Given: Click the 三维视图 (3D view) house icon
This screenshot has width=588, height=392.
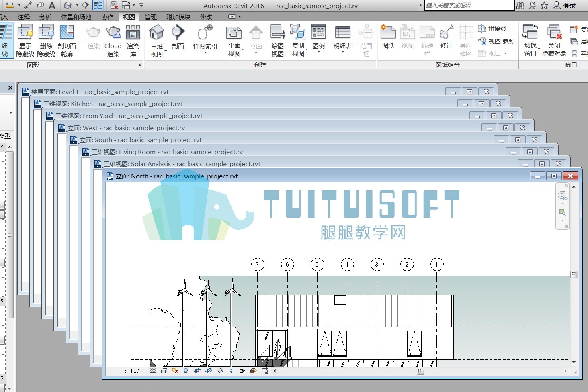Looking at the screenshot, I should [156, 33].
